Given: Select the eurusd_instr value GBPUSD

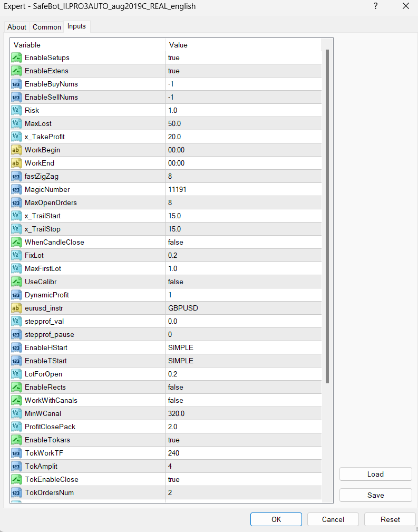Looking at the screenshot, I should point(183,308).
